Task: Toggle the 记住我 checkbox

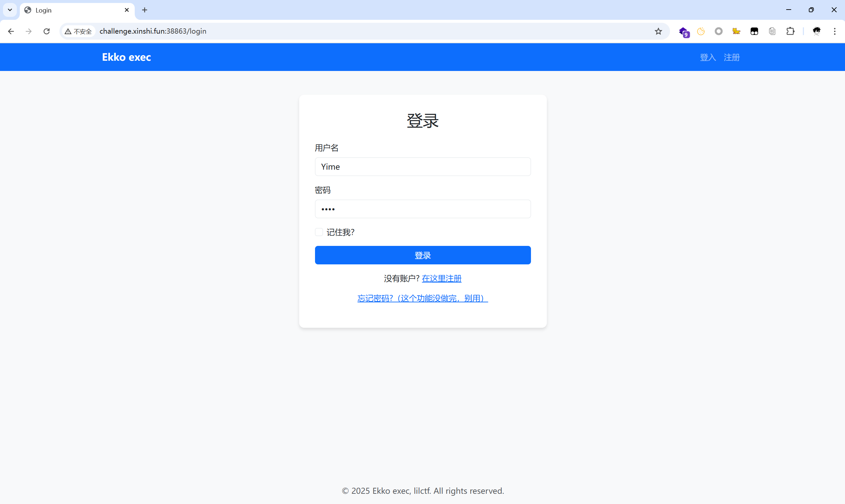Action: click(x=319, y=232)
